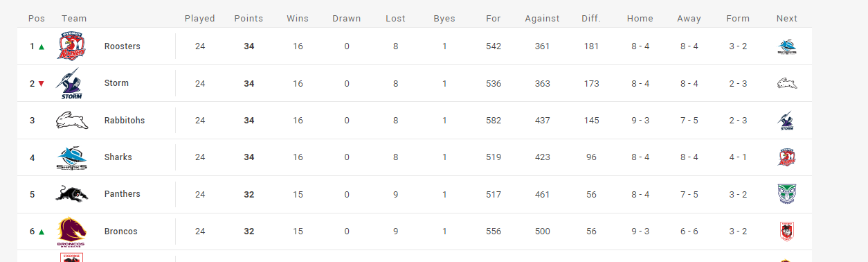The width and height of the screenshot is (868, 262).
Task: Click the Panthers team logo
Action: (x=72, y=194)
